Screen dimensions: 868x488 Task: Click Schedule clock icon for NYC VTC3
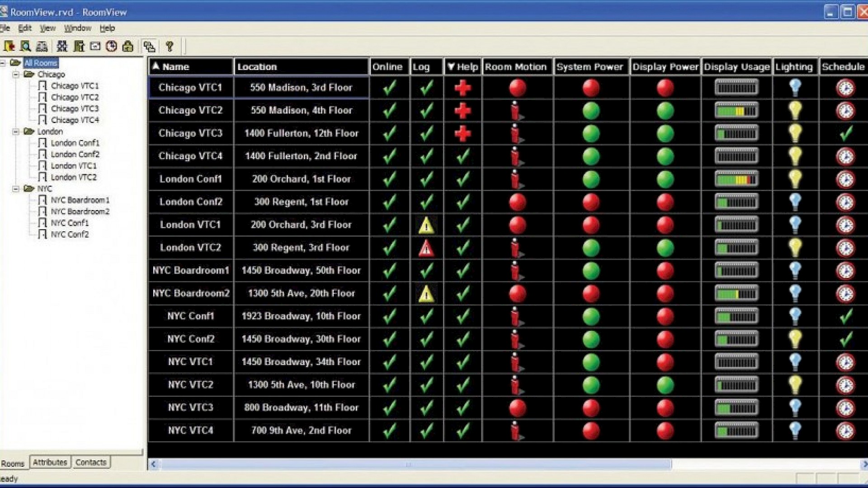(845, 408)
